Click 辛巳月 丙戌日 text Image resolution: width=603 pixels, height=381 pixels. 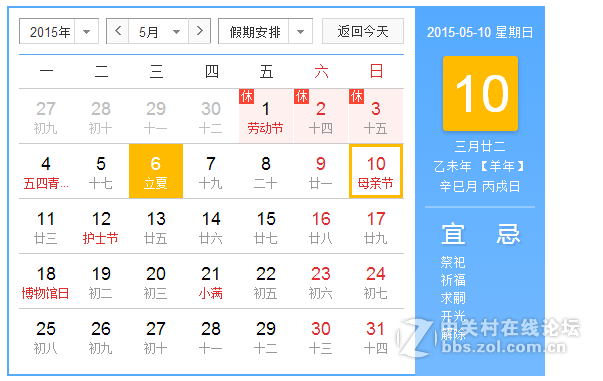pos(480,186)
